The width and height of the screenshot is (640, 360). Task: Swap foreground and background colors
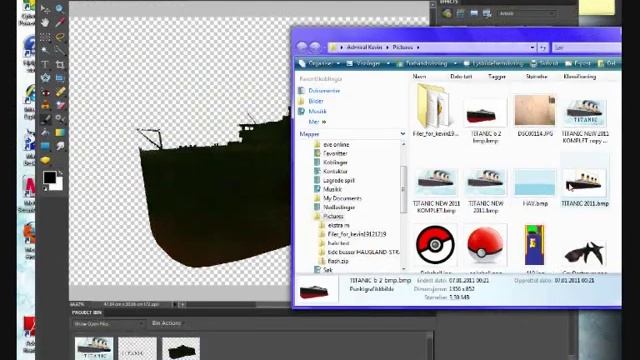pos(60,173)
